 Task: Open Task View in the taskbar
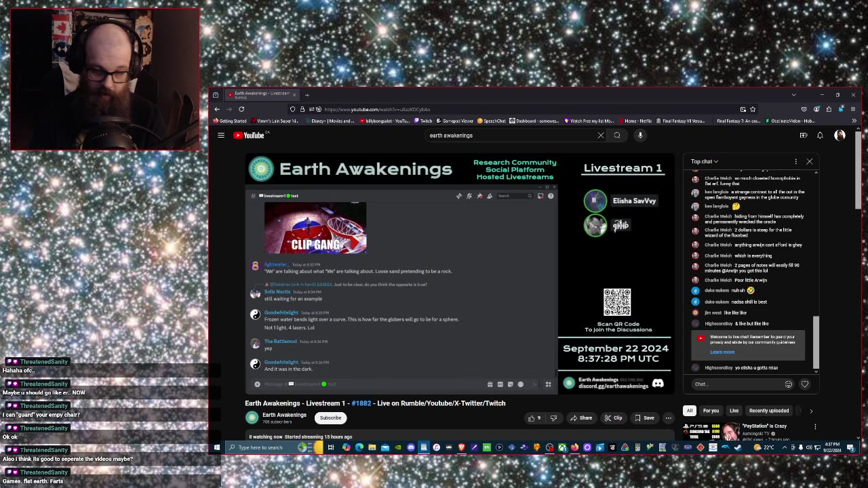(x=331, y=447)
